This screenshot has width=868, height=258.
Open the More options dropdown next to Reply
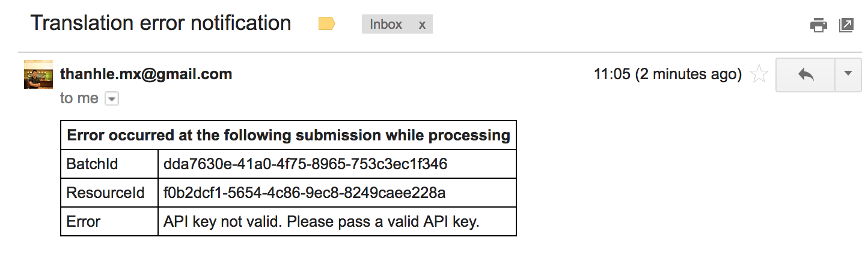click(x=848, y=74)
